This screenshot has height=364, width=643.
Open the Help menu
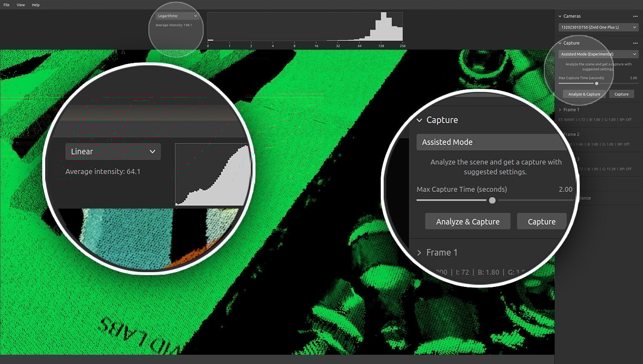coord(36,5)
